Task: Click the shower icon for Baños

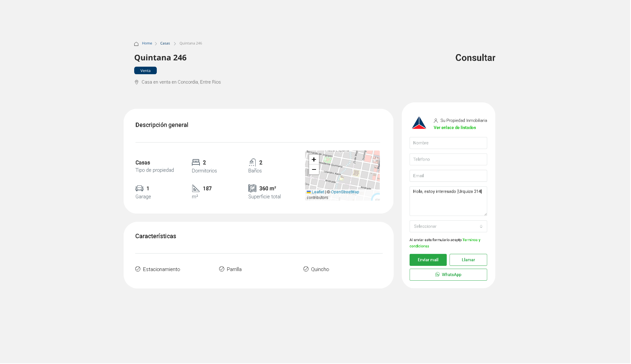Action: pyautogui.click(x=252, y=162)
